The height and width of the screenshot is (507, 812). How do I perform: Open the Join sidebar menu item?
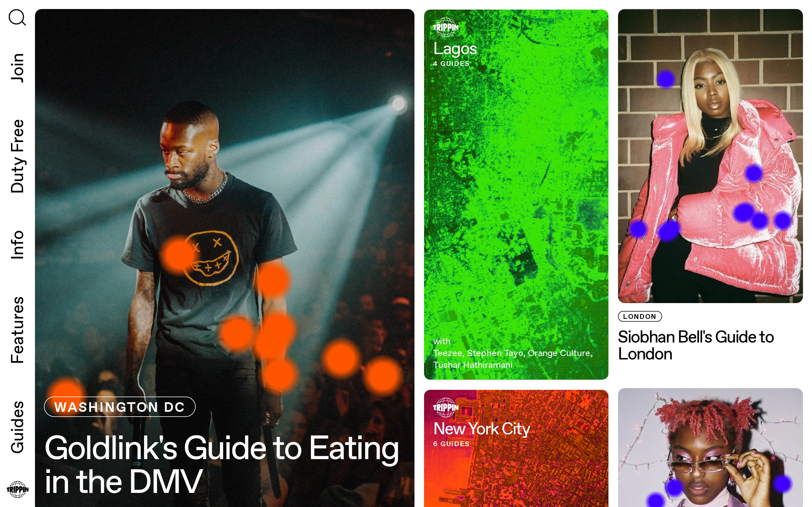(x=17, y=68)
